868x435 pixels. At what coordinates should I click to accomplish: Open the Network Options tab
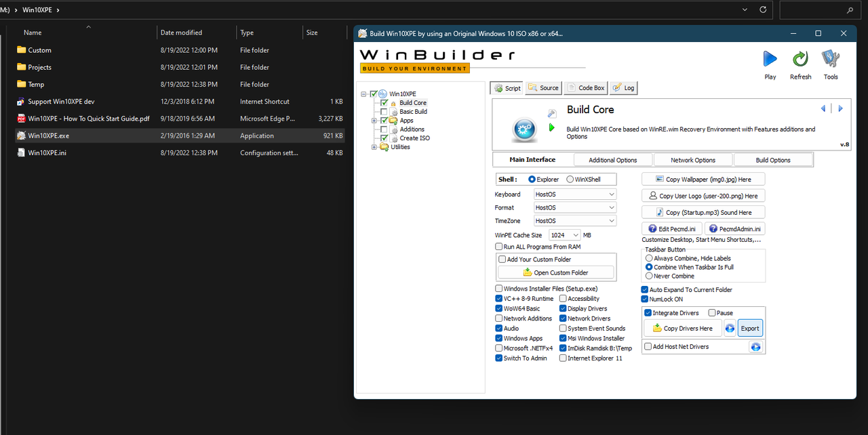tap(693, 160)
